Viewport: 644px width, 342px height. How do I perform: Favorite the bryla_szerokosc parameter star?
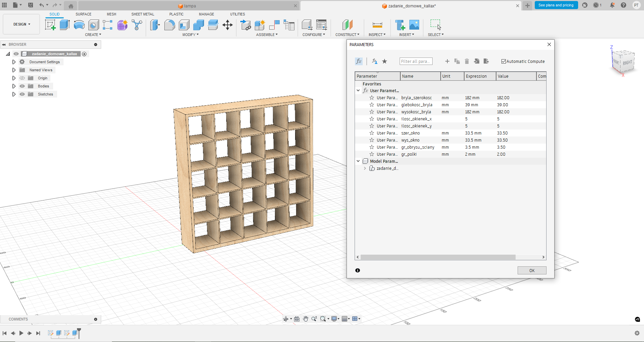pyautogui.click(x=372, y=98)
